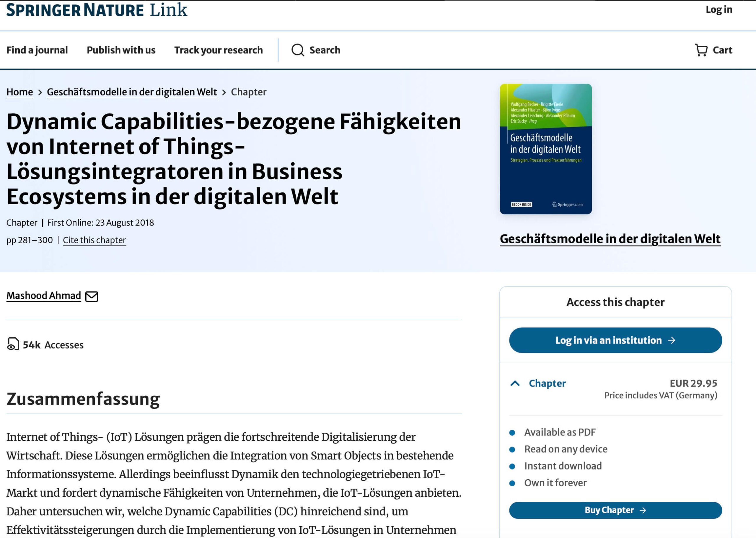Open author Mashood Ahmad details
Screen dimensions: 756x538
click(43, 295)
